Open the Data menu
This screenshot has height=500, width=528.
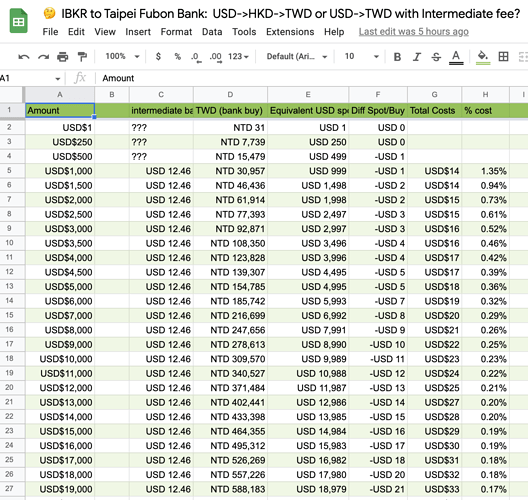click(x=212, y=32)
